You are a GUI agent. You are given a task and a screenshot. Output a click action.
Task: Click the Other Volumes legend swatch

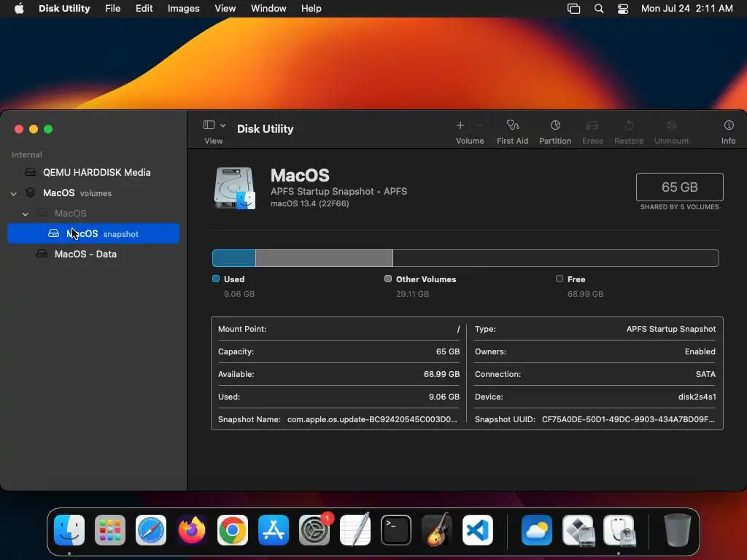pos(388,279)
